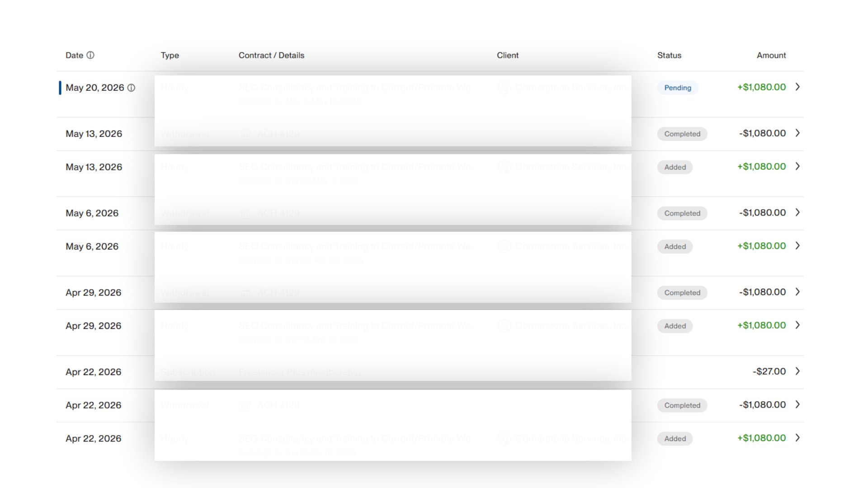Open the -$27.00 row chevron
Viewport: 868px width, 488px height.
tap(797, 371)
